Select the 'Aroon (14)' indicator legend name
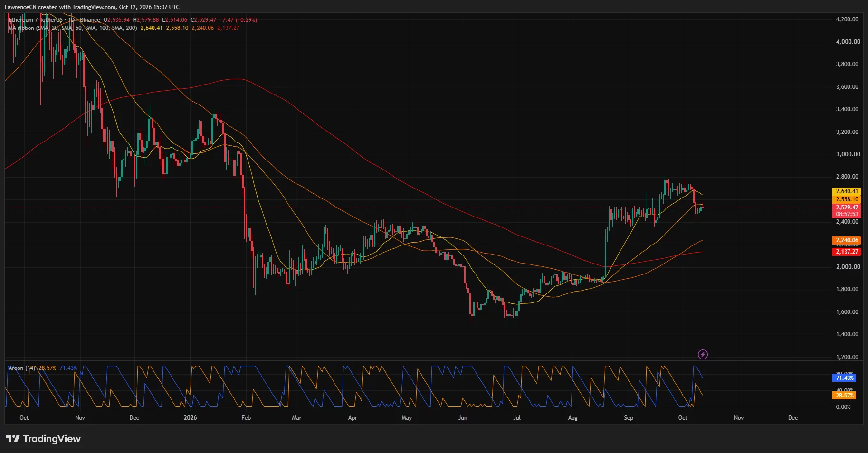 (22, 368)
